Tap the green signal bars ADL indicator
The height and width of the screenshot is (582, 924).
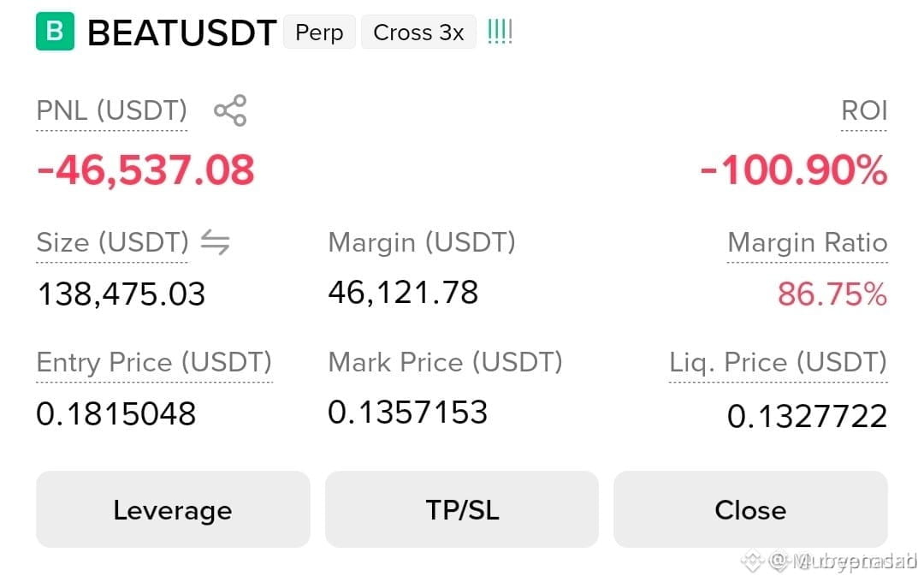point(500,32)
